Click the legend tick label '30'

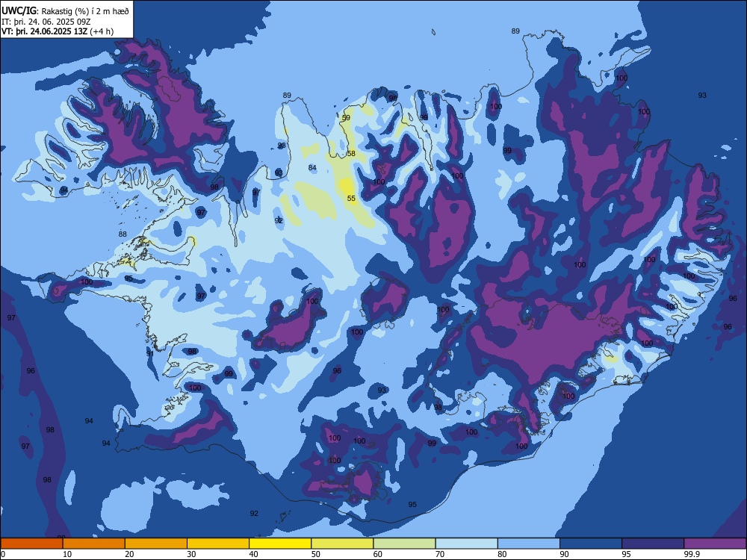191,554
